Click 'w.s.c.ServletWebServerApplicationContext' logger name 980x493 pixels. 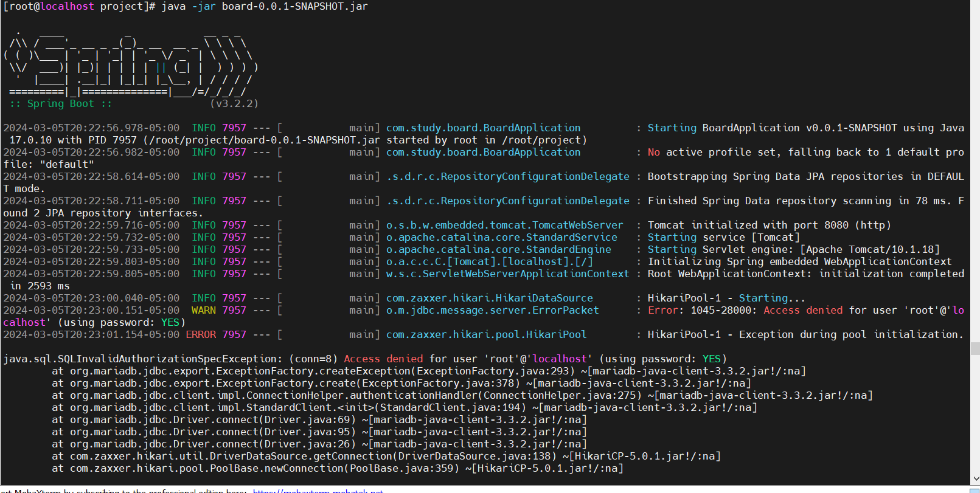pos(508,274)
